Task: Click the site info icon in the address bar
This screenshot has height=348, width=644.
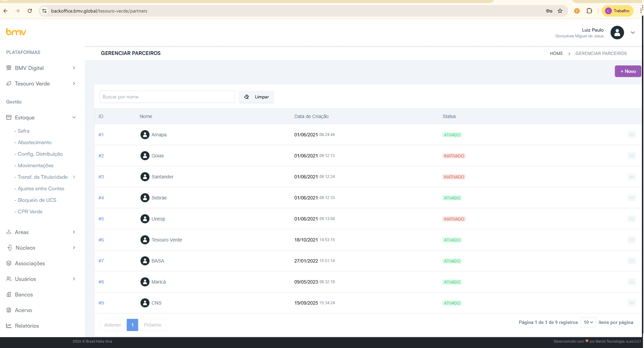Action: tap(44, 11)
